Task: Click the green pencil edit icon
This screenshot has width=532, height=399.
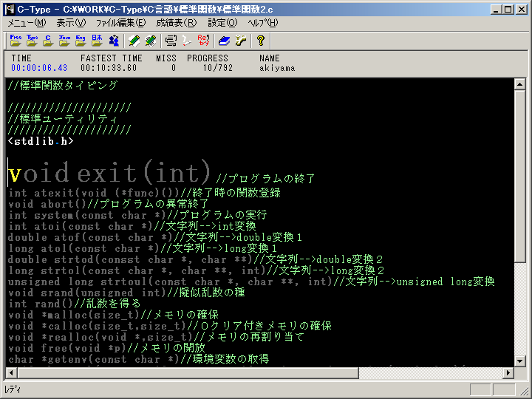Action: point(134,41)
